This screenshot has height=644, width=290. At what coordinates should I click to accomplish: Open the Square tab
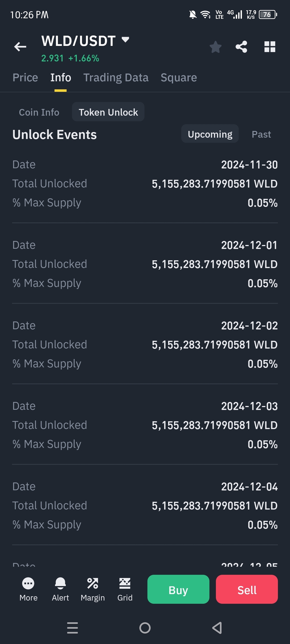pos(179,78)
